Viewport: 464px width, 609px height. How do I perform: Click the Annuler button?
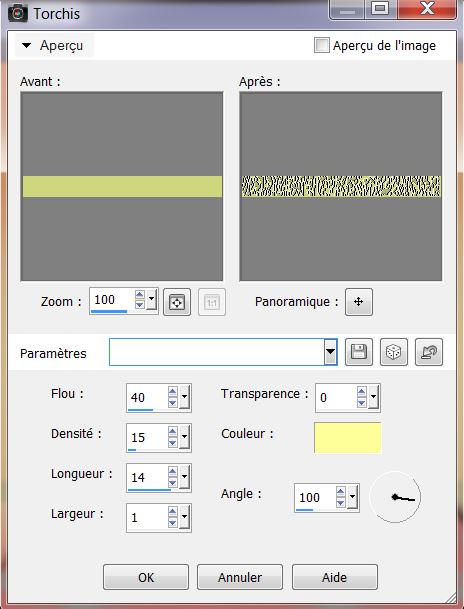coord(240,577)
